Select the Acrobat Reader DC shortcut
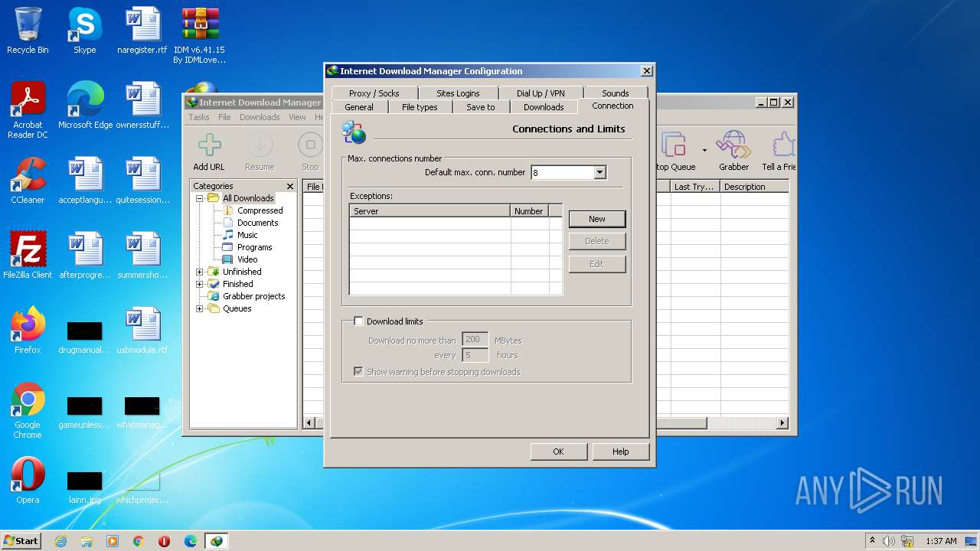Viewport: 980px width, 551px height. pos(28,110)
